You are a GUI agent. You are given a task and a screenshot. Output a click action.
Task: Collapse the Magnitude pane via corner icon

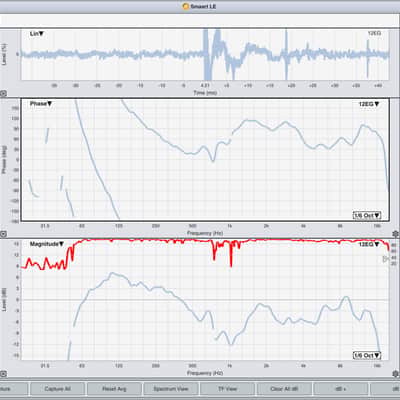3,374
